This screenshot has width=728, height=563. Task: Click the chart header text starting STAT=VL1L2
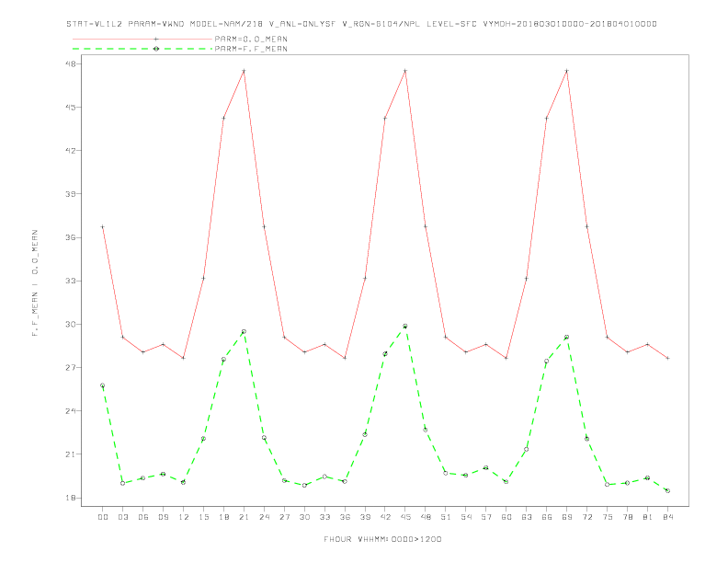(x=361, y=24)
